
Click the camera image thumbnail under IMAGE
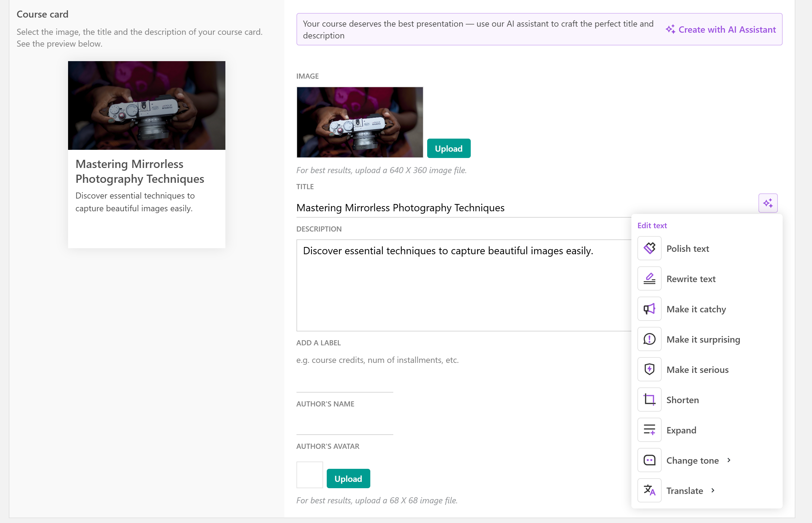pos(359,122)
